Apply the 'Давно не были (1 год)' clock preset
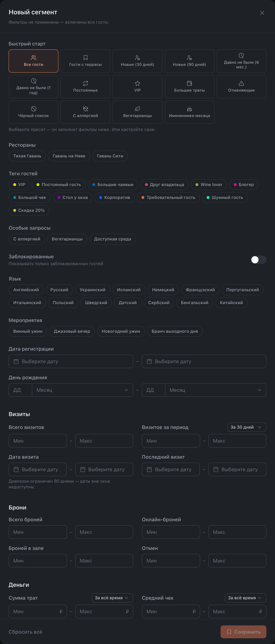This screenshot has width=275, height=644. click(x=33, y=87)
